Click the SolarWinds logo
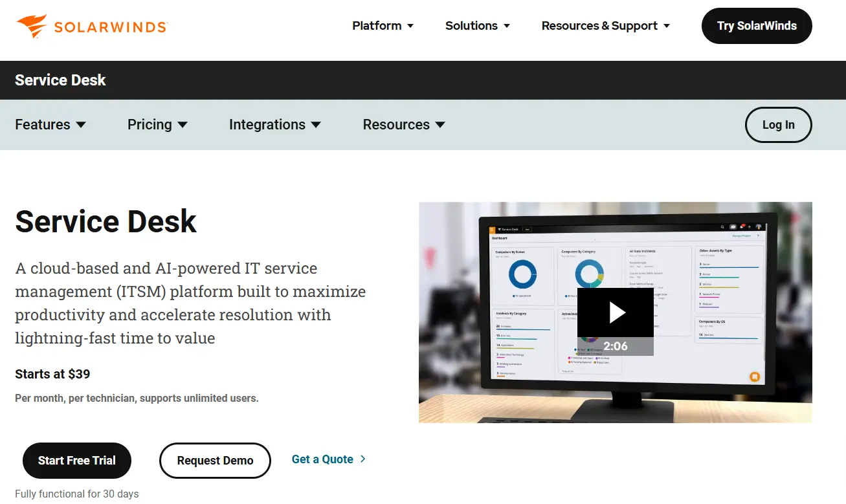Image resolution: width=846 pixels, height=504 pixels. [92, 26]
